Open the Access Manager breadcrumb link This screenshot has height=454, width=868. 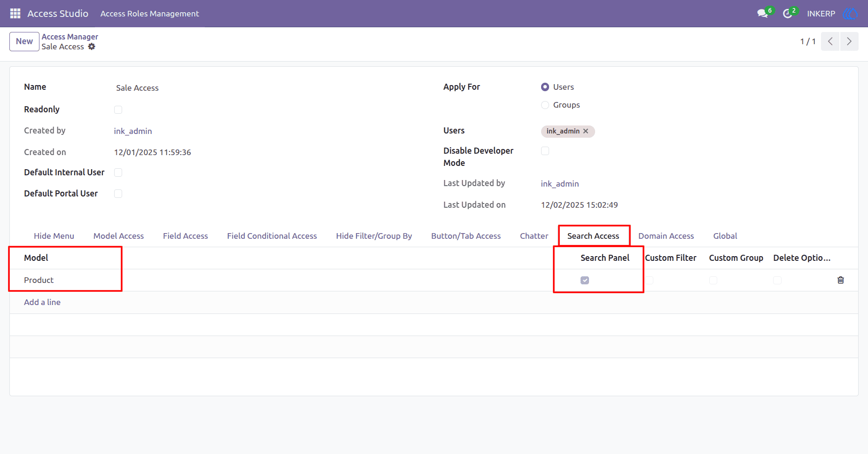tap(70, 37)
